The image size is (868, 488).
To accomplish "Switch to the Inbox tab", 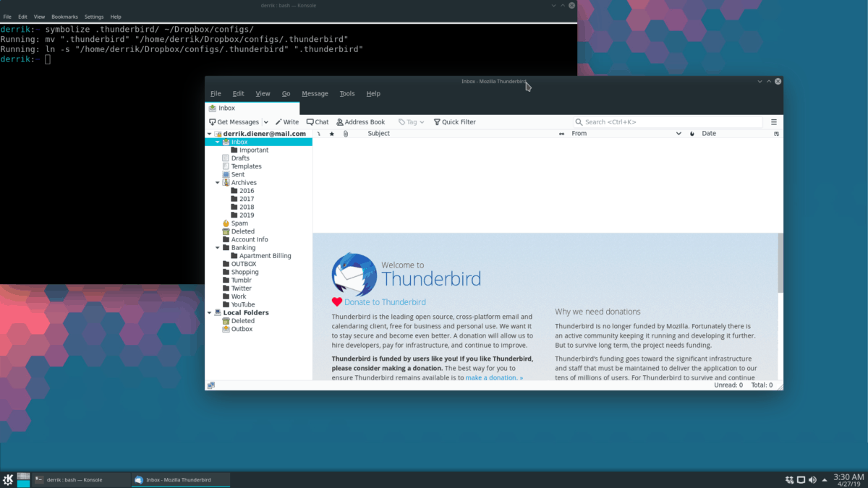I will (x=226, y=106).
